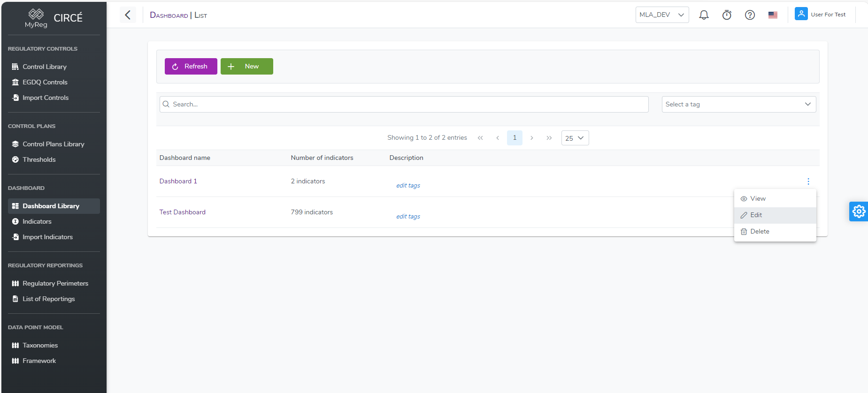This screenshot has width=868, height=393.
Task: Click edit tags link for Test Dashboard
Action: (408, 217)
